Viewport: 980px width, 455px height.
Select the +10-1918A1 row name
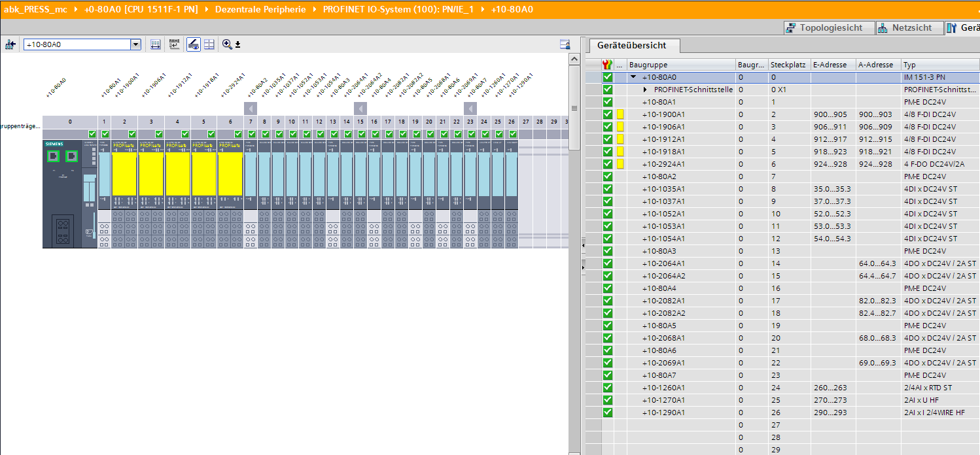coord(663,152)
